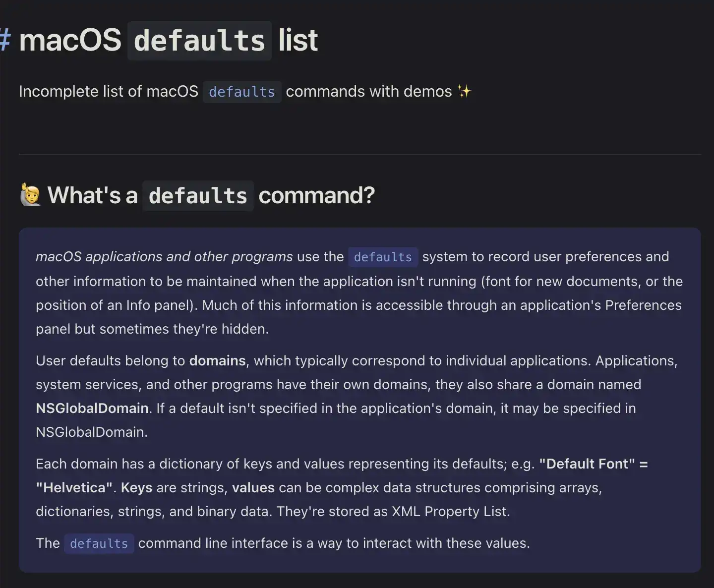The width and height of the screenshot is (714, 588).
Task: Click the "XML Property List" text
Action: (451, 511)
